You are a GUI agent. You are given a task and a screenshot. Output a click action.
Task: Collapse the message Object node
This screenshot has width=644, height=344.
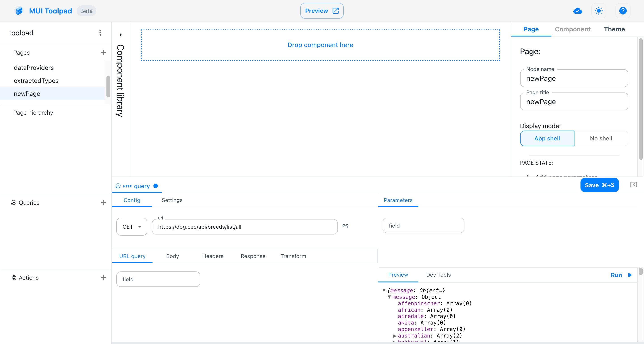click(389, 297)
